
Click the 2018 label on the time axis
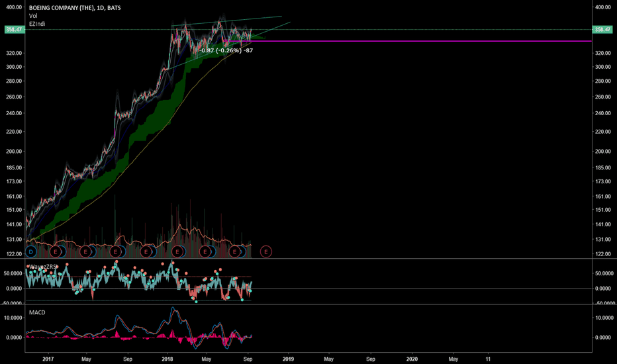click(x=167, y=359)
